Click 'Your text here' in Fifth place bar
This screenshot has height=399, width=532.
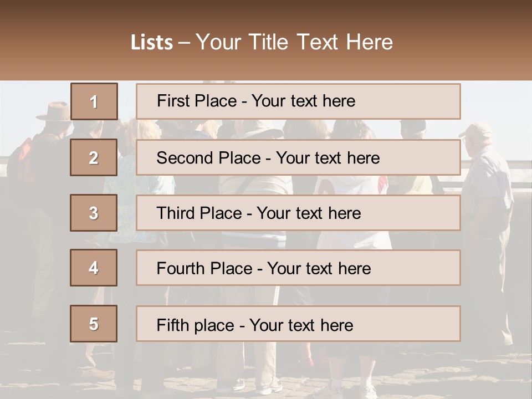click(x=301, y=325)
